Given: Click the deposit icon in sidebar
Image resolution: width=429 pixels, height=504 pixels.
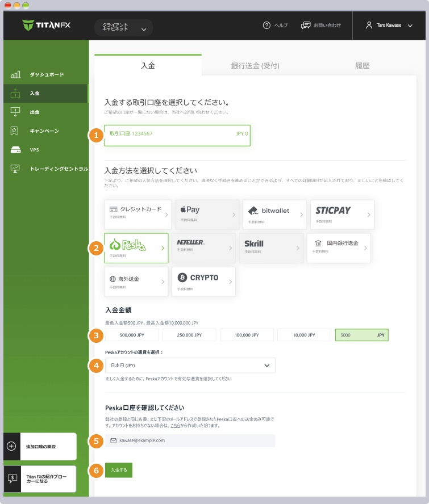Looking at the screenshot, I should (x=15, y=93).
